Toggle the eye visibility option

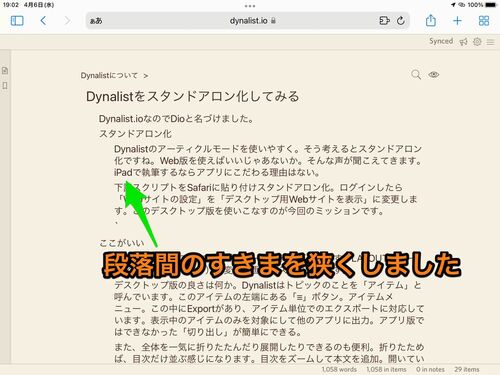pos(434,74)
